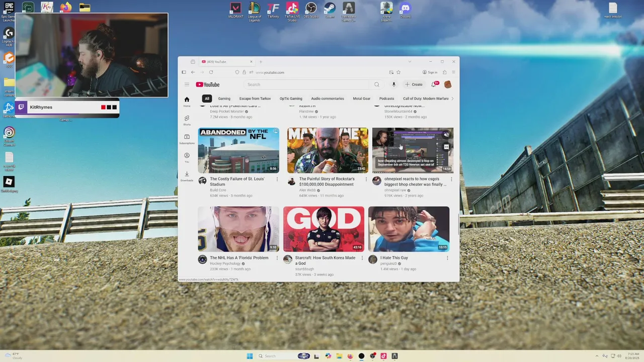Image resolution: width=644 pixels, height=362 pixels.
Task: Open the Steam desktop shortcut
Action: tap(330, 11)
